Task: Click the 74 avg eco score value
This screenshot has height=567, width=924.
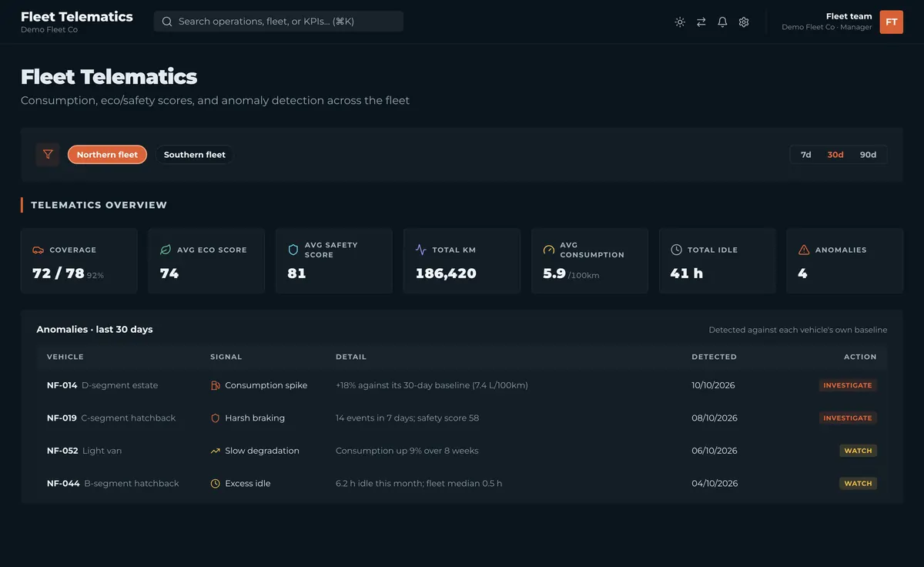Action: click(x=169, y=273)
